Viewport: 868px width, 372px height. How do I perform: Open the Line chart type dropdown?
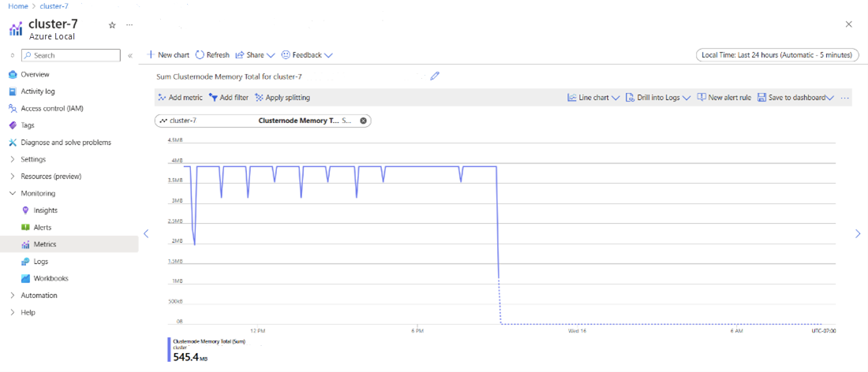pos(593,98)
